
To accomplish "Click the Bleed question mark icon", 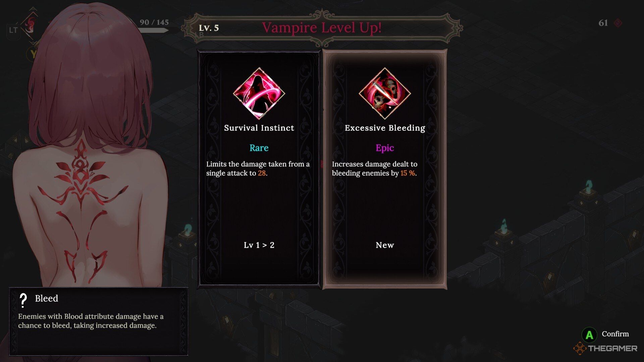I will (23, 300).
